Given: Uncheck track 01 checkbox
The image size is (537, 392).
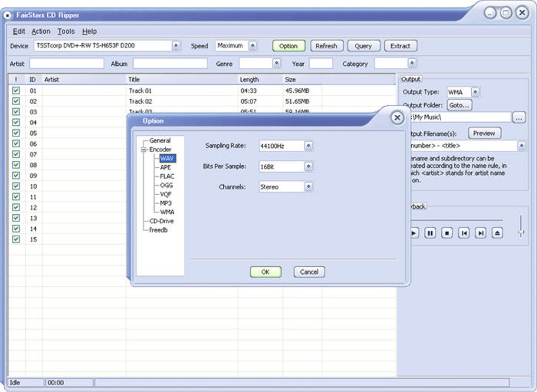Looking at the screenshot, I should click(x=16, y=91).
